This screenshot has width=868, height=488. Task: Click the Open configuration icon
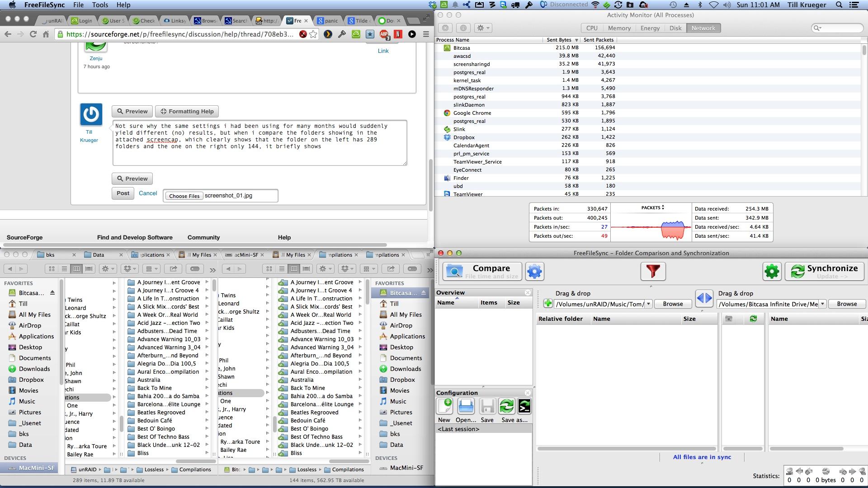[466, 406]
